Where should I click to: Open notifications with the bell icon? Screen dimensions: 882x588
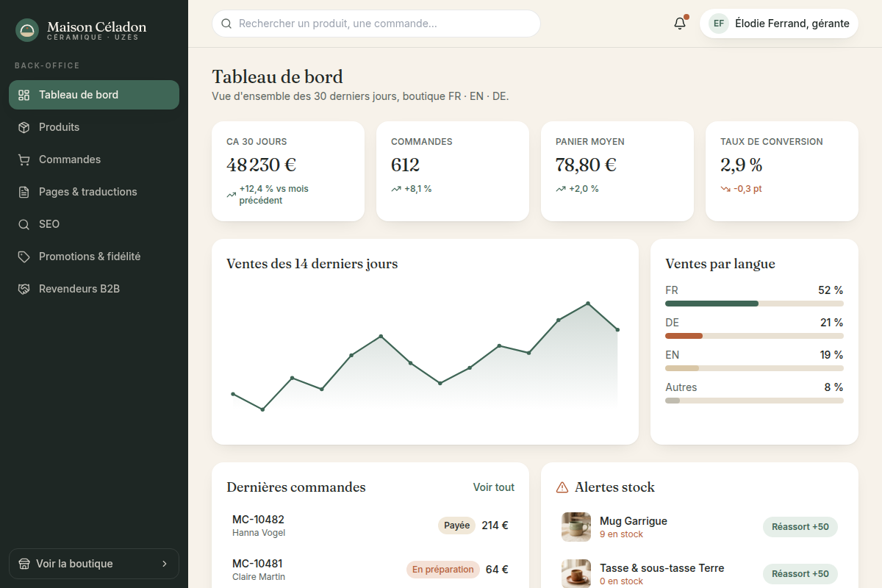click(680, 24)
